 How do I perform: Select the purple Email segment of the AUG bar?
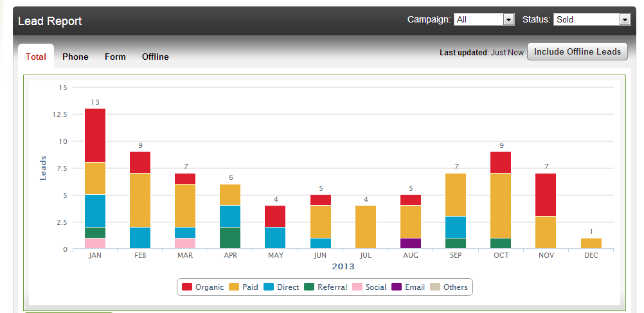(411, 243)
